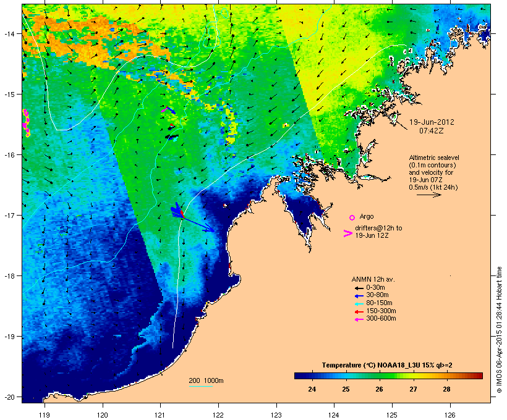Click the temperature colorbar near 24 degrees
The height and width of the screenshot is (420, 507).
tap(312, 376)
